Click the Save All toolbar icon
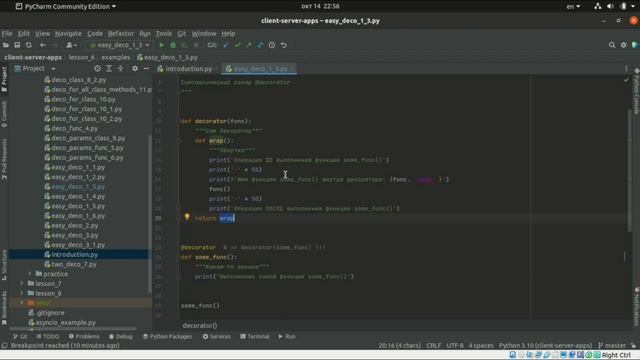The height and width of the screenshot is (360, 640). click(17, 45)
